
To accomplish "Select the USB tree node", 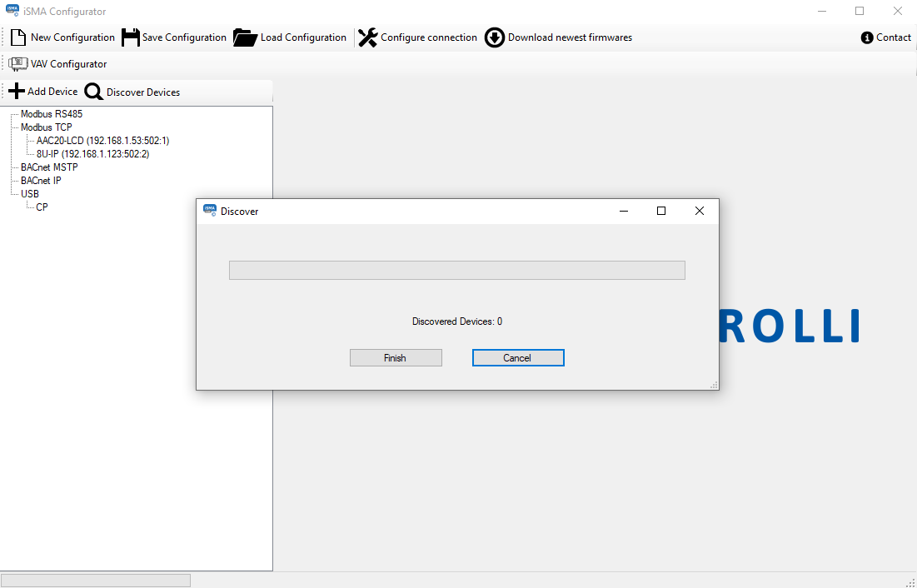I will pyautogui.click(x=30, y=194).
